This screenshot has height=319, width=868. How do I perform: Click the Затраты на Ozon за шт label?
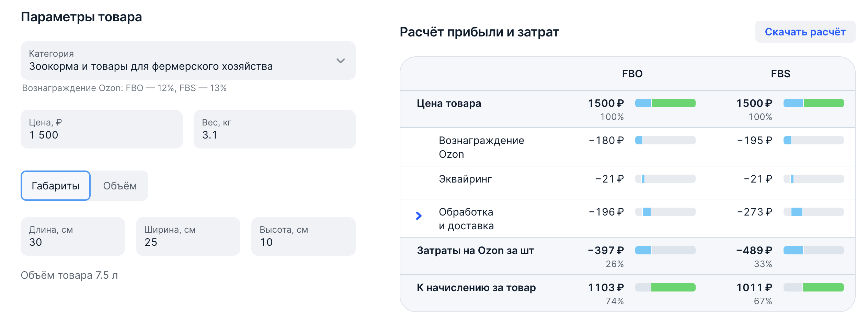[476, 251]
